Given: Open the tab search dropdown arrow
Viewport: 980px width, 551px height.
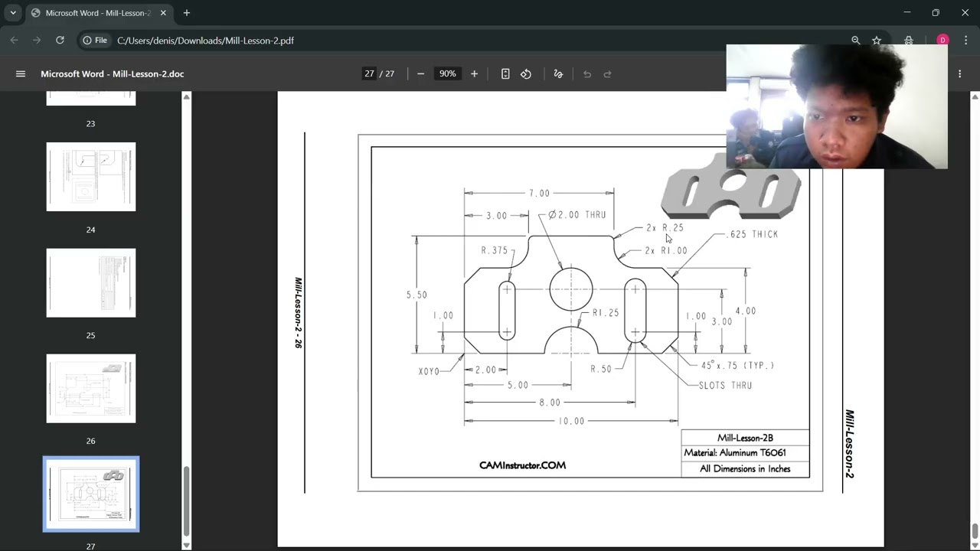Looking at the screenshot, I should (x=13, y=13).
